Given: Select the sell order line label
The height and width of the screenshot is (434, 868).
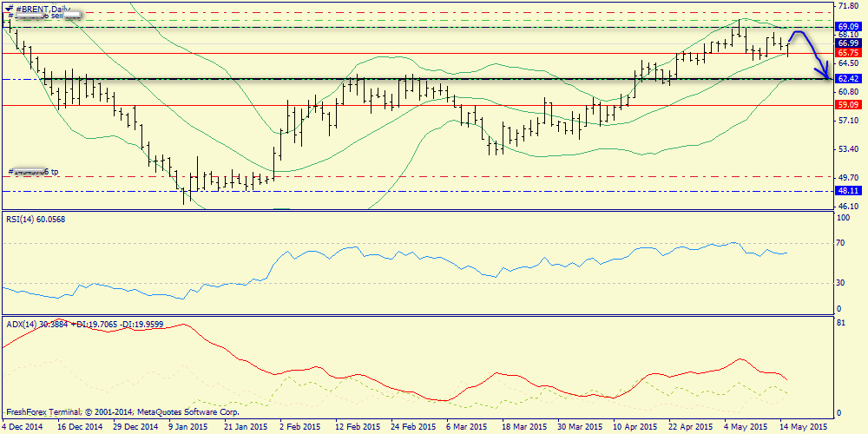Looking at the screenshot, I should (x=48, y=16).
